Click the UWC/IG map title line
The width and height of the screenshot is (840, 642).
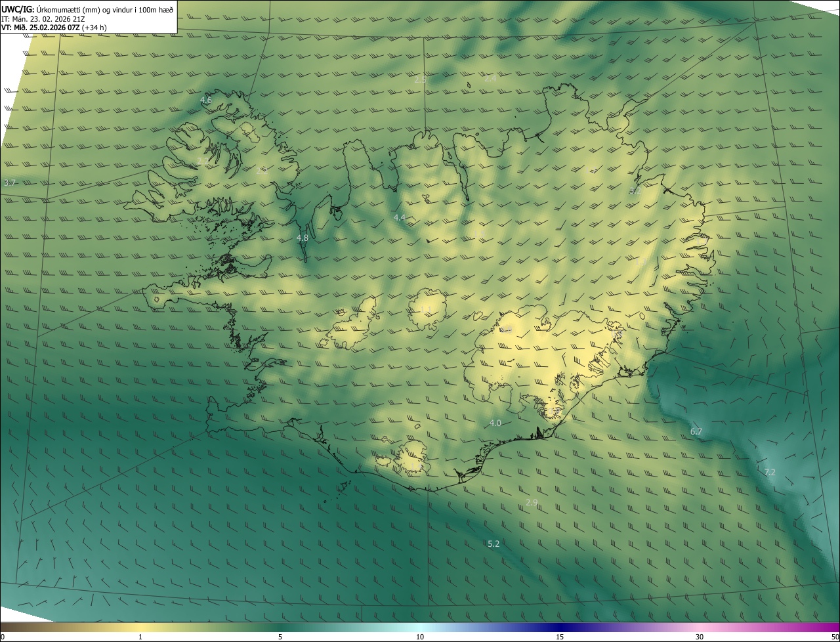87,9
